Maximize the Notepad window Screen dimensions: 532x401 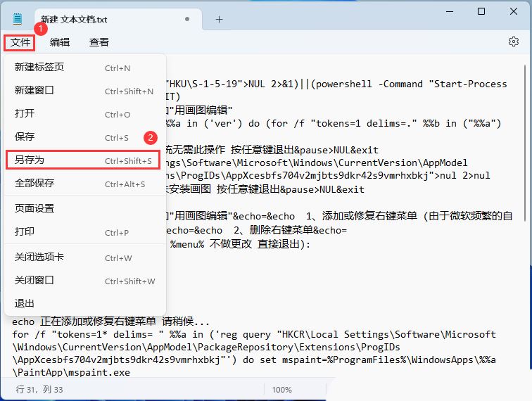tap(481, 11)
